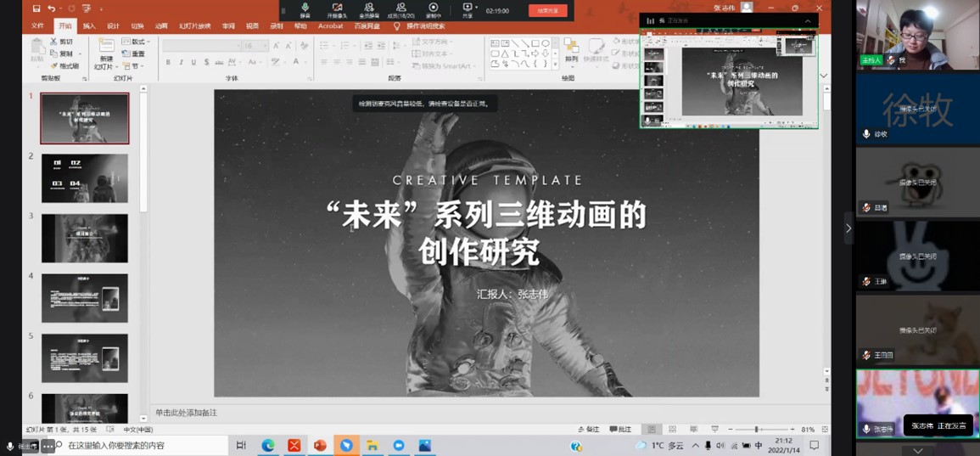The image size is (980, 456).
Task: Click the Microsoft Edge taskbar icon
Action: 268,446
